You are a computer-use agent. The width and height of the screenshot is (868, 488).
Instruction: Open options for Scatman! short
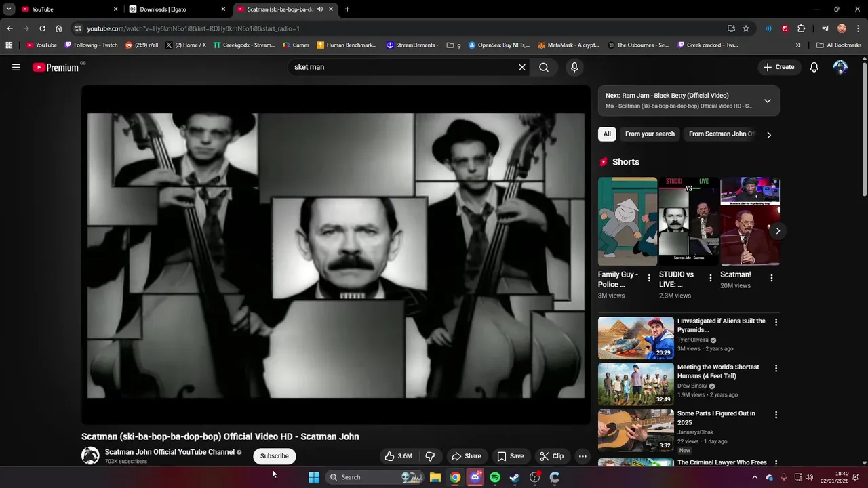click(772, 278)
